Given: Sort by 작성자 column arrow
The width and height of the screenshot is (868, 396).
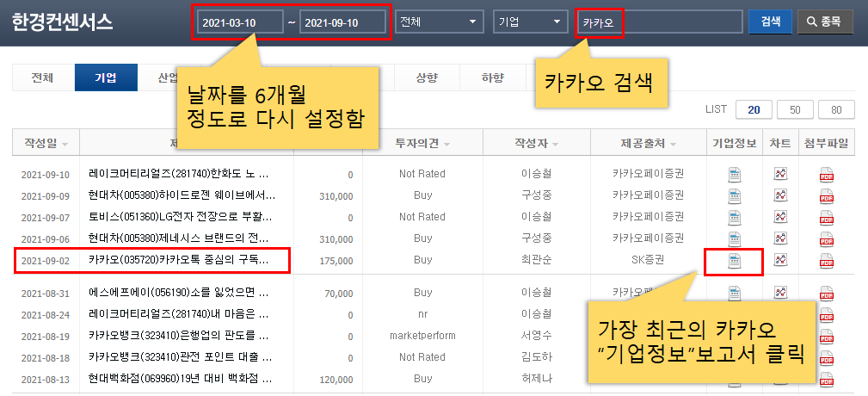Looking at the screenshot, I should pyautogui.click(x=555, y=145).
